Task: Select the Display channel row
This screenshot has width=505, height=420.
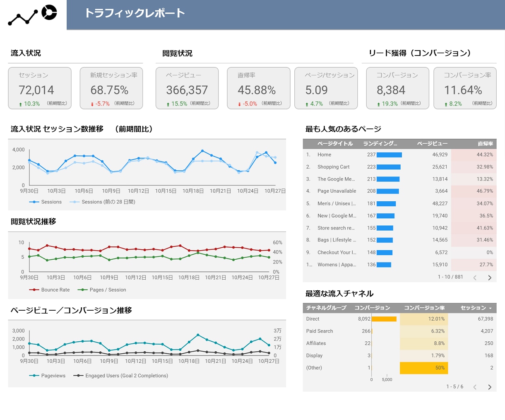Action: (x=399, y=355)
